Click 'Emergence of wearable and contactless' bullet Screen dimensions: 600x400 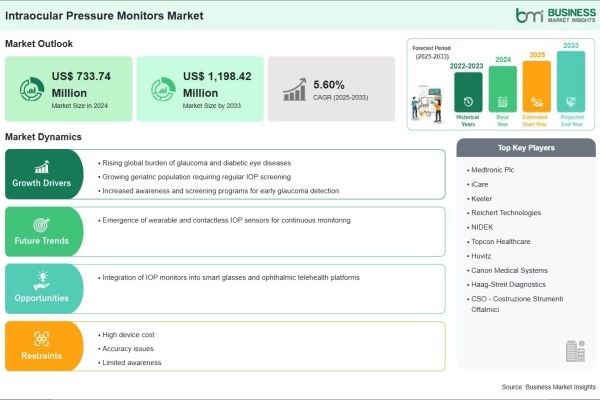point(224,220)
